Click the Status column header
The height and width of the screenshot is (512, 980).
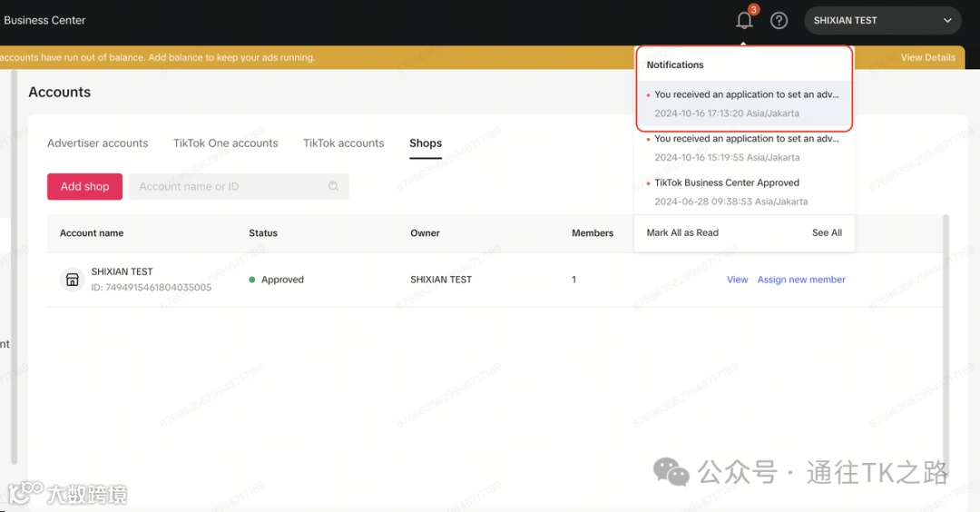[263, 233]
